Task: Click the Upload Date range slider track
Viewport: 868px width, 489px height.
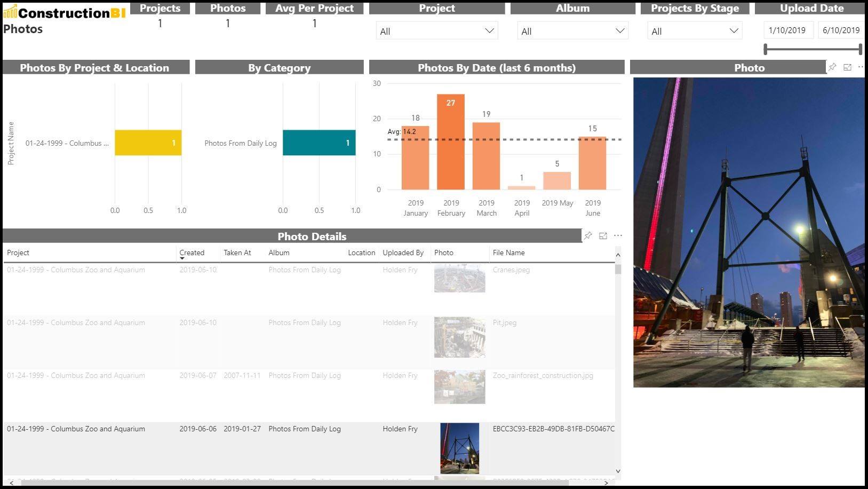Action: click(813, 49)
